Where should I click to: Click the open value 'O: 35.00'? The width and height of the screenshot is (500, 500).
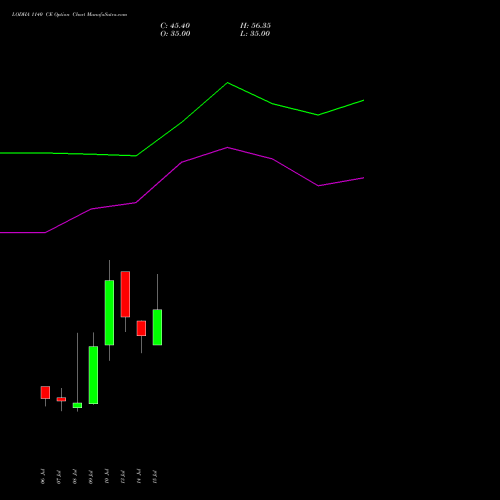175,34
